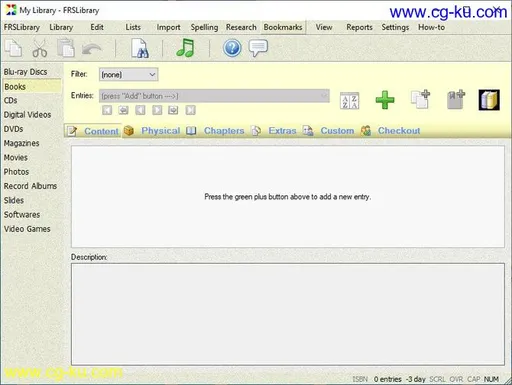512x385 pixels.
Task: Click the NUM status bar indicator
Action: [491, 379]
